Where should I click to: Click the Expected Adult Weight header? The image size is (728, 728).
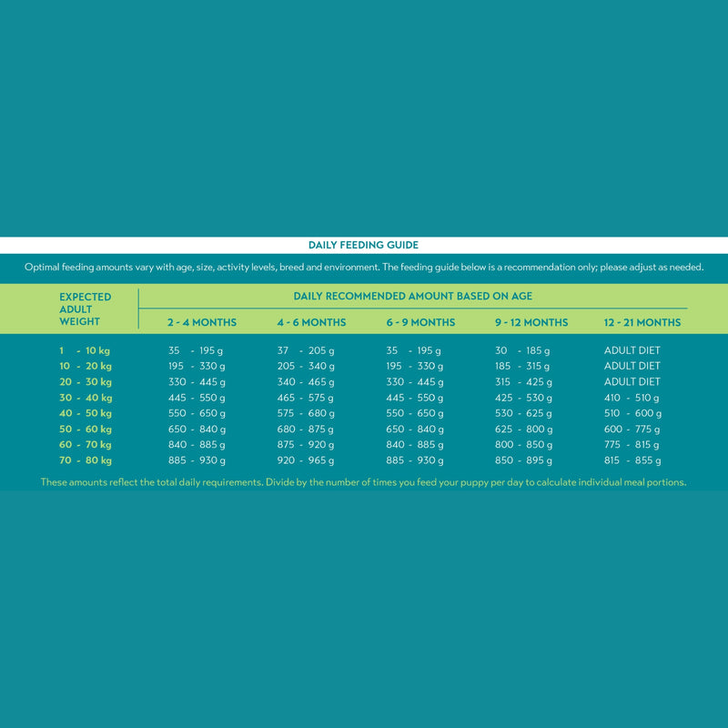[86, 309]
